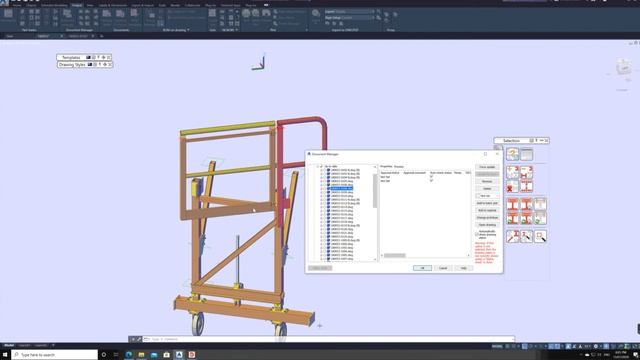This screenshot has height=360, width=640.
Task: Click the topmost button right of the properties list
Action: [x=487, y=167]
